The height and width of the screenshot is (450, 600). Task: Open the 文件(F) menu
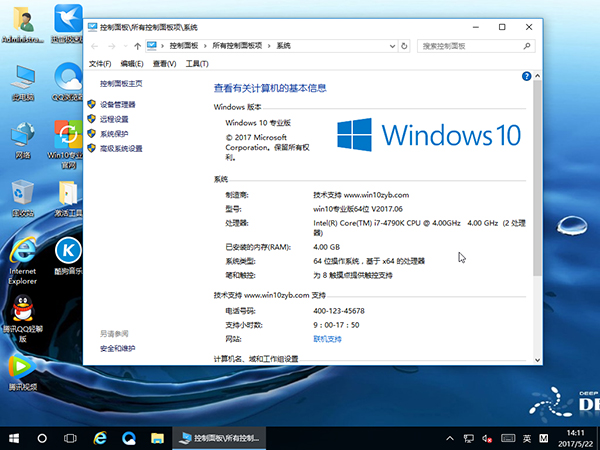[100, 64]
